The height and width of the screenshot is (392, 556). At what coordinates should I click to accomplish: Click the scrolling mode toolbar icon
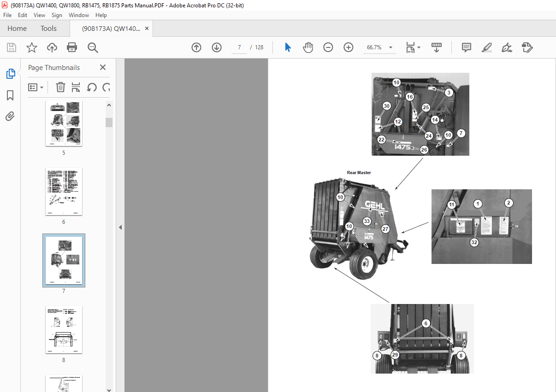pos(436,47)
